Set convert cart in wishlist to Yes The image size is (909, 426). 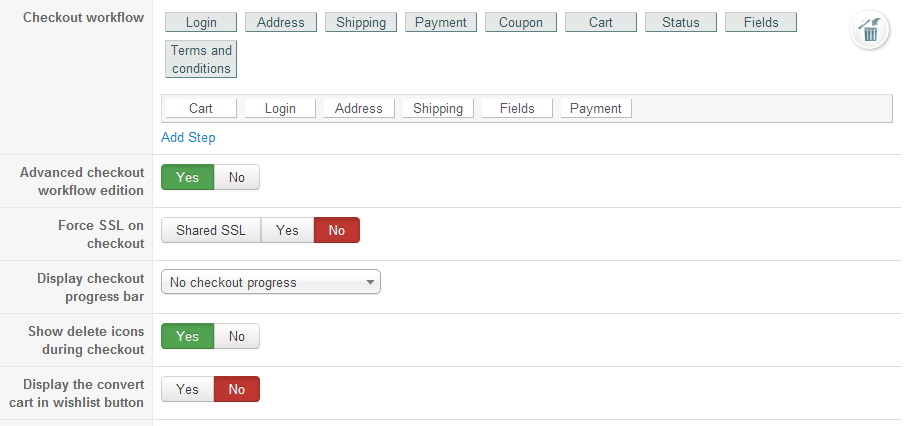tap(188, 389)
